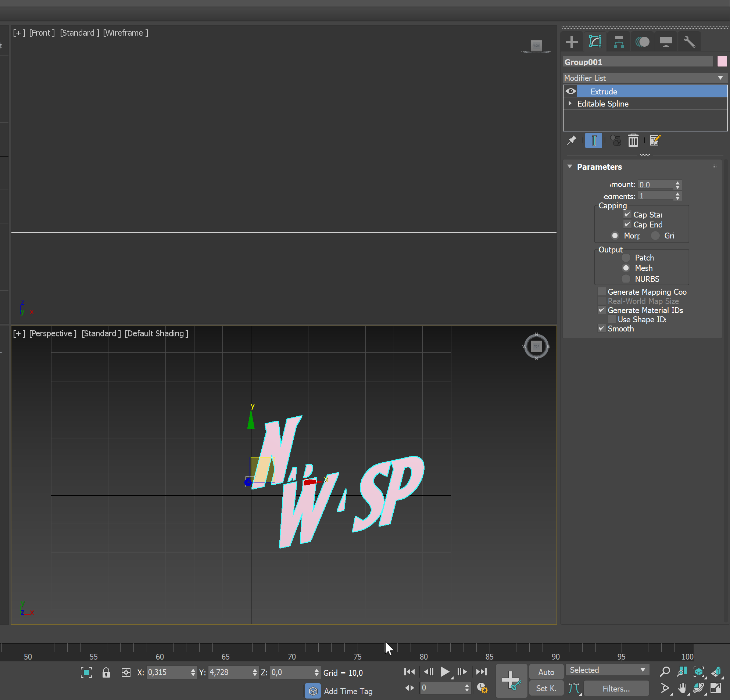Uncheck the Cap End checkbox

(x=627, y=225)
